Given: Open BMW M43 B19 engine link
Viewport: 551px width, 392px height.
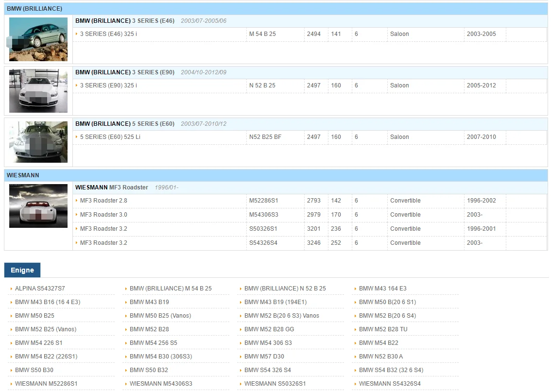Looking at the screenshot, I should pos(149,302).
